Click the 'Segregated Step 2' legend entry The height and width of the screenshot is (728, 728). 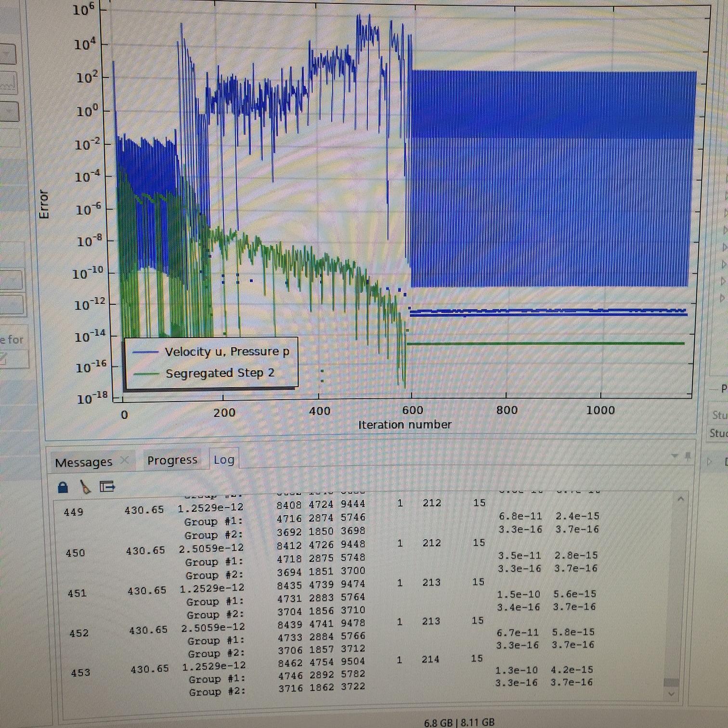tap(220, 373)
